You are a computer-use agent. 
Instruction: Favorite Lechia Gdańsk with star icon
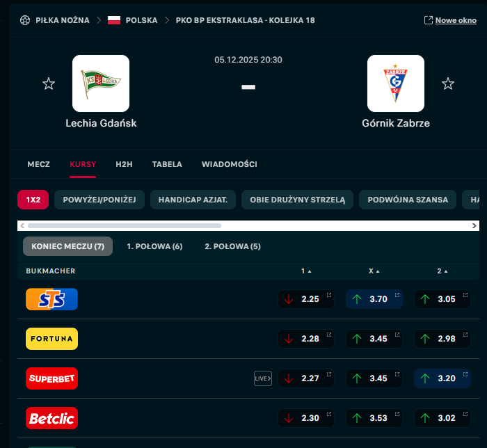click(49, 84)
